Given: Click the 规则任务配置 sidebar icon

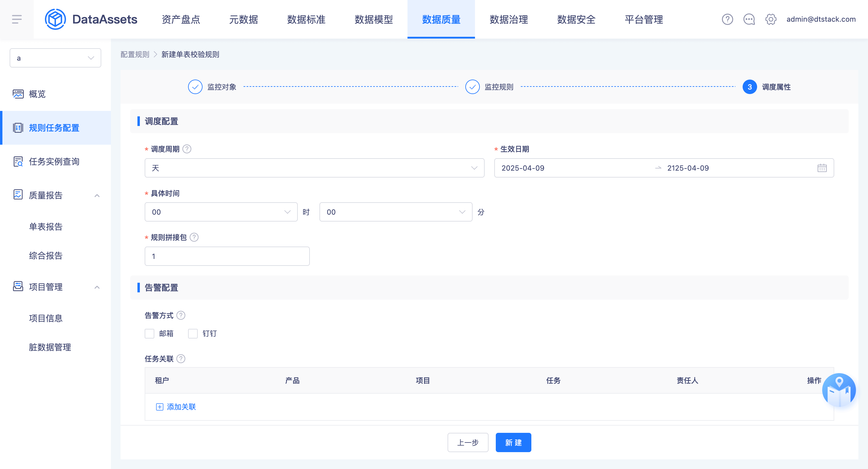Looking at the screenshot, I should click(18, 128).
